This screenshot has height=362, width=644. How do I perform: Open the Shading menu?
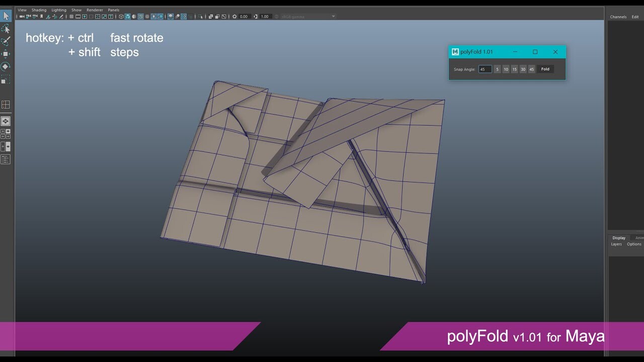click(x=39, y=10)
